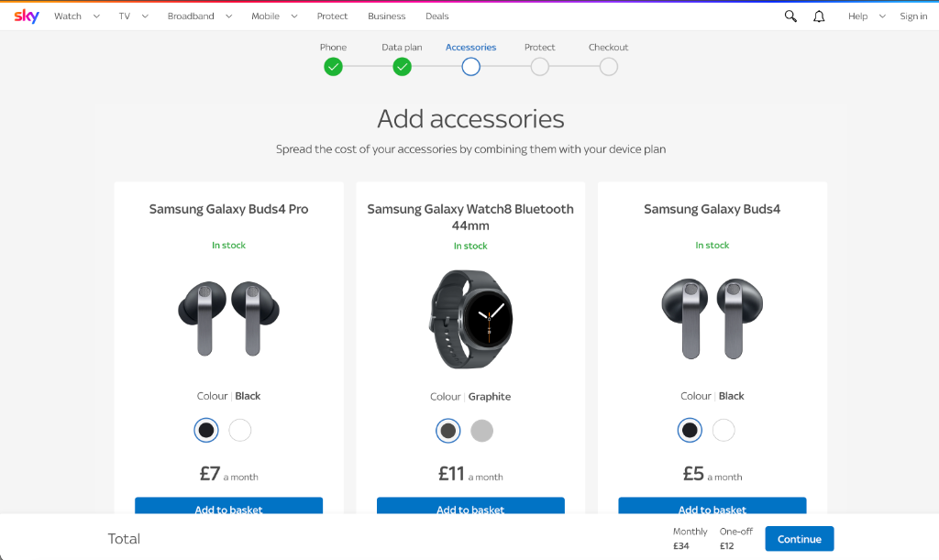
Task: Click the Samsung Galaxy Buds4 product image
Action: [713, 318]
